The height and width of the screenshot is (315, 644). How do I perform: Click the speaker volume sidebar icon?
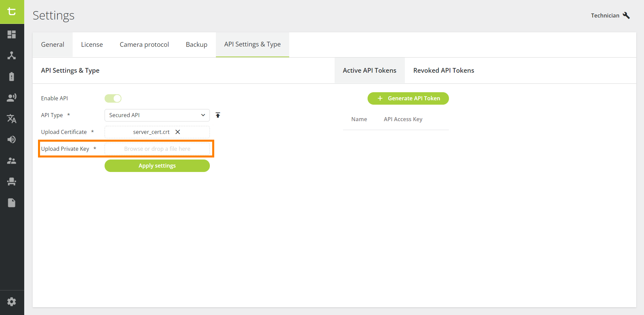click(x=12, y=140)
